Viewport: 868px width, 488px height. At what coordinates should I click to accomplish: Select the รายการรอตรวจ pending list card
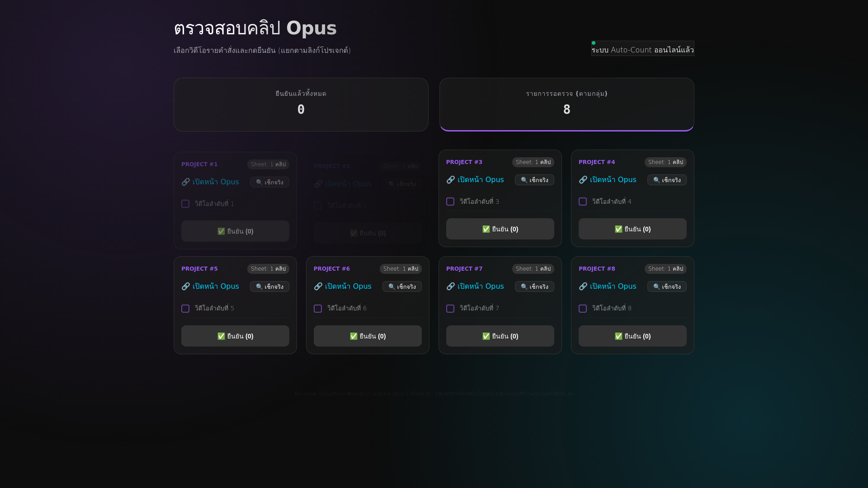point(567,104)
